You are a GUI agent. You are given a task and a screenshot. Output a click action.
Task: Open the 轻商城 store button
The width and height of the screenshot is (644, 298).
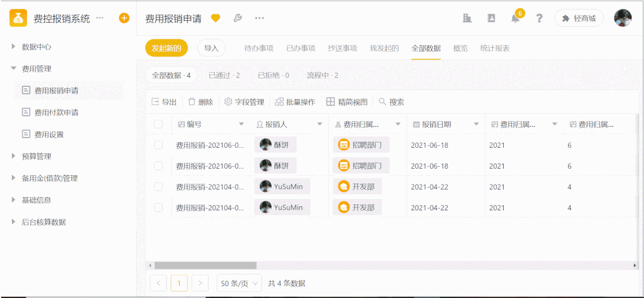579,18
